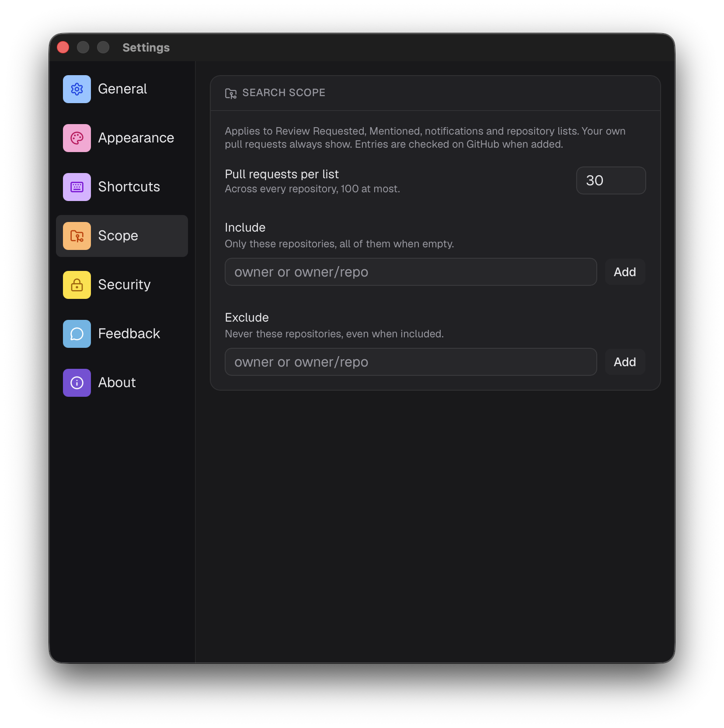Click the About info icon
The width and height of the screenshot is (724, 728).
[x=77, y=383]
